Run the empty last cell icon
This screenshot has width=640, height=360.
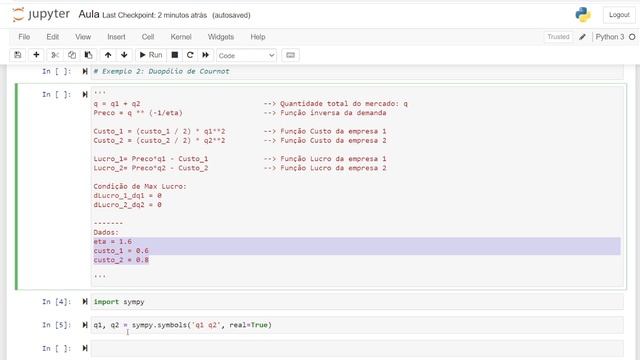pos(85,348)
